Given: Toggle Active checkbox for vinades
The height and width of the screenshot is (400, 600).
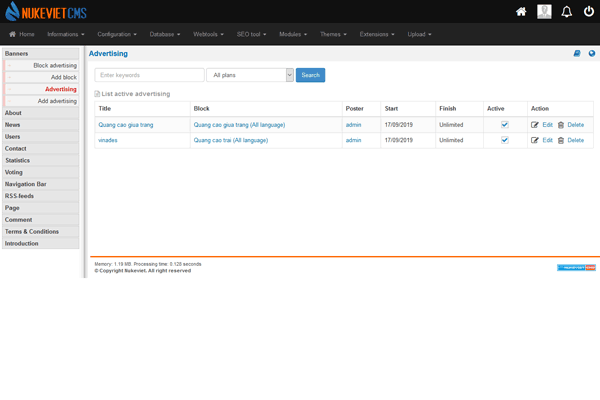Looking at the screenshot, I should (505, 140).
